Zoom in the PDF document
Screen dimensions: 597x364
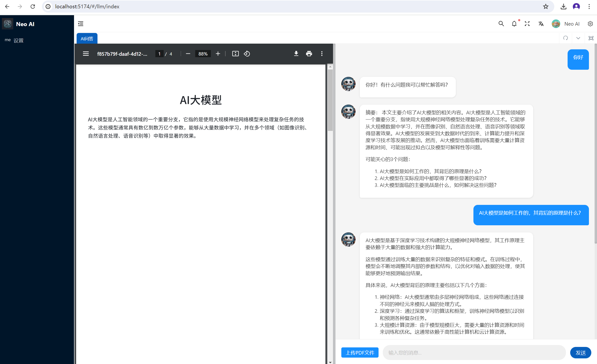point(218,54)
